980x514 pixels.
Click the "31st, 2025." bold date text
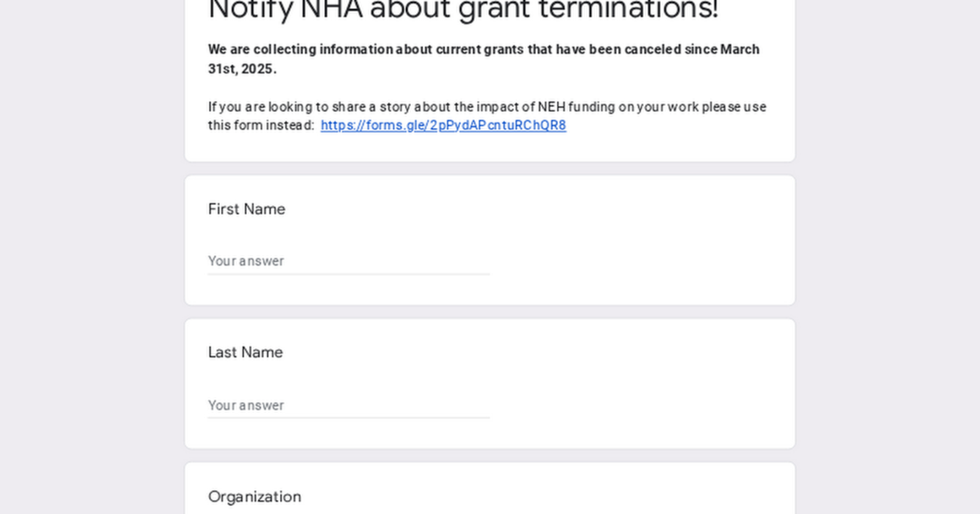(x=242, y=69)
